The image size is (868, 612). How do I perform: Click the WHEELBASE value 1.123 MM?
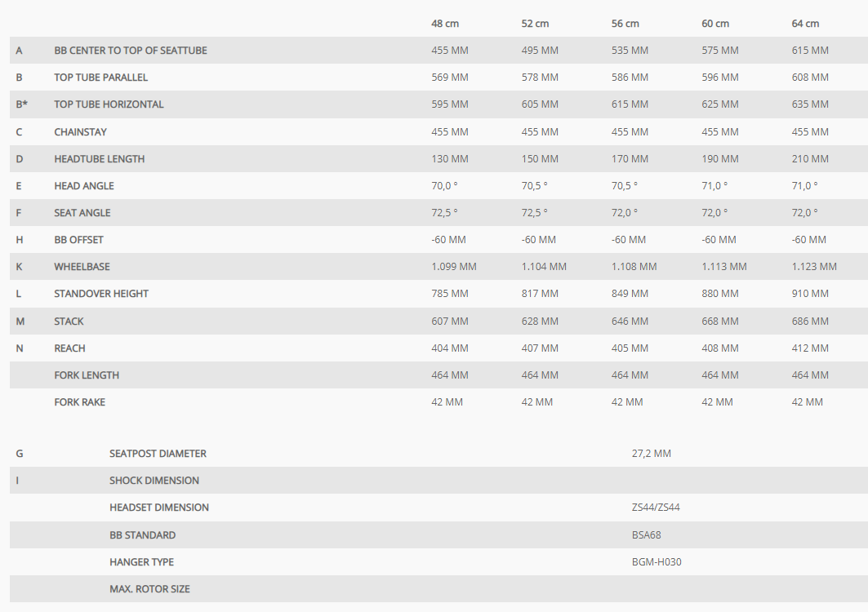[x=814, y=267]
